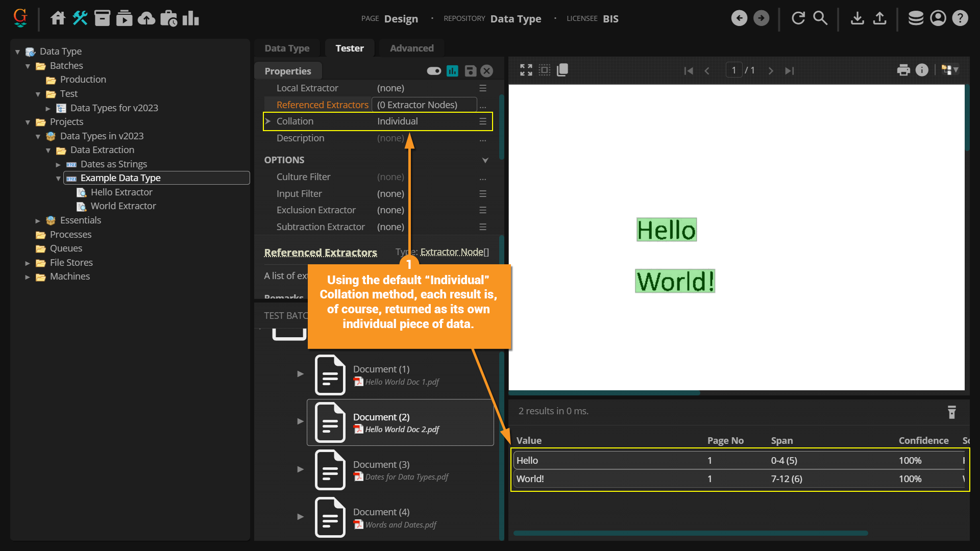980x551 pixels.
Task: Click the refresh icon in header
Action: pos(798,18)
